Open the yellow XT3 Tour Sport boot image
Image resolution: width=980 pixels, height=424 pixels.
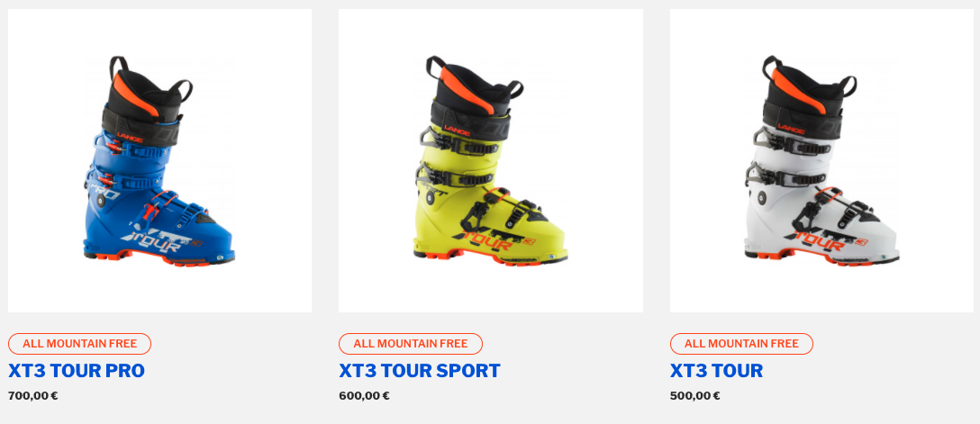click(x=491, y=160)
